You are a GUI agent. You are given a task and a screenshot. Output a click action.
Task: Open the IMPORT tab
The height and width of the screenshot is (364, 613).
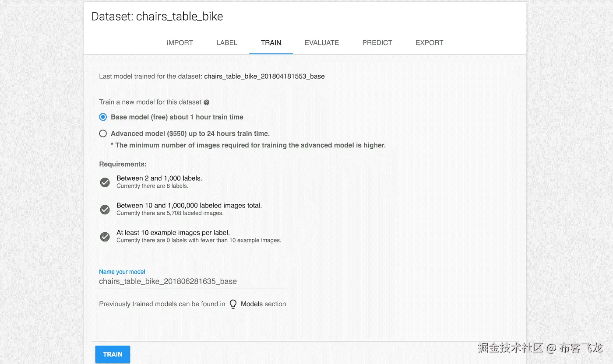click(x=180, y=43)
